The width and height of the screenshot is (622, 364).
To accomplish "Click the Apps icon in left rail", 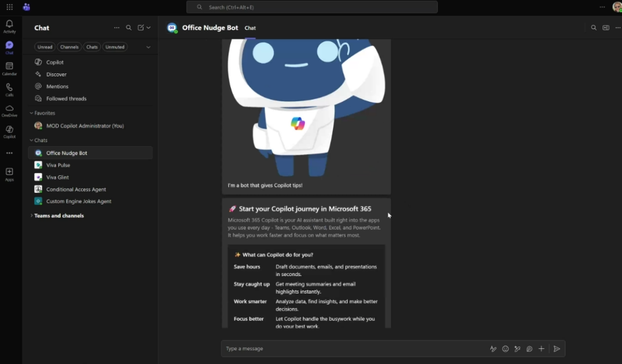I will (9, 174).
